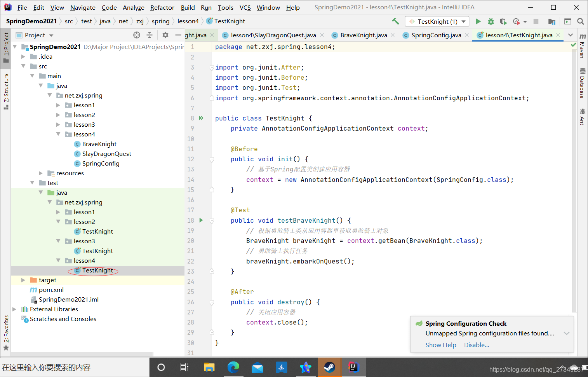Click run test gutter icon at line 18
588x377 pixels.
[201, 220]
